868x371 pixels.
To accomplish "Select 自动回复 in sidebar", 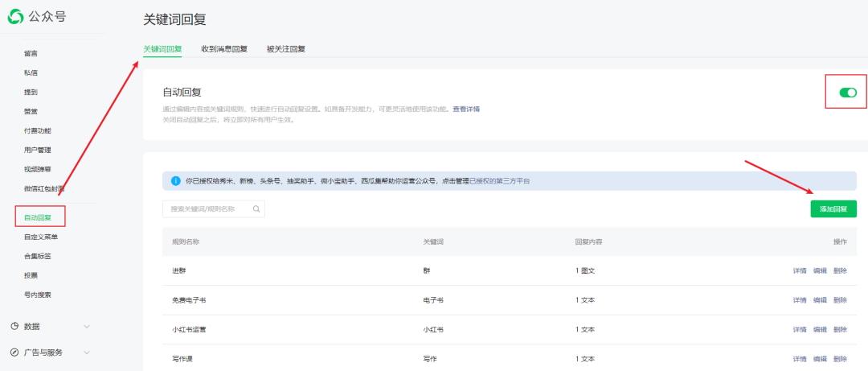I will click(38, 217).
